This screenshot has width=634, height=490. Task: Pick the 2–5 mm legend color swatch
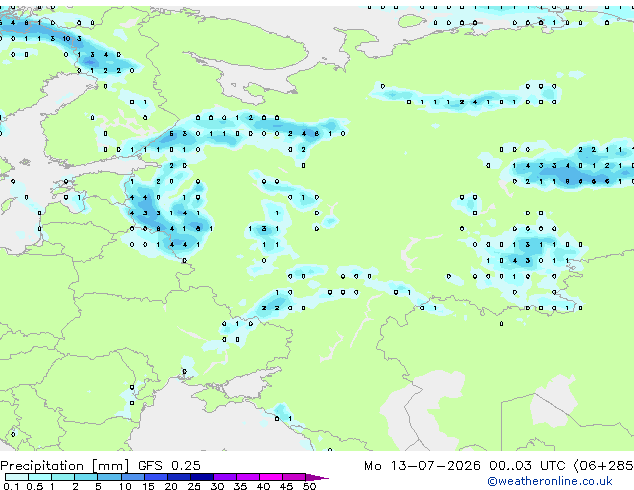pyautogui.click(x=86, y=477)
